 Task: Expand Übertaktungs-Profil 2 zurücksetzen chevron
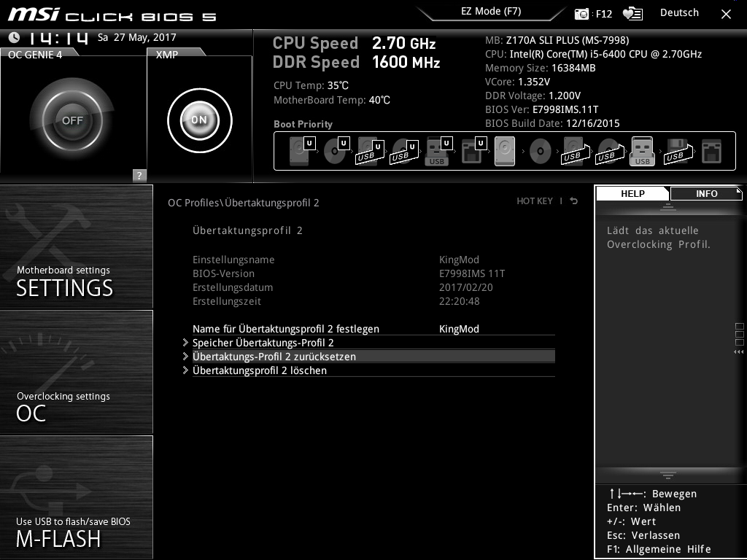pyautogui.click(x=185, y=356)
